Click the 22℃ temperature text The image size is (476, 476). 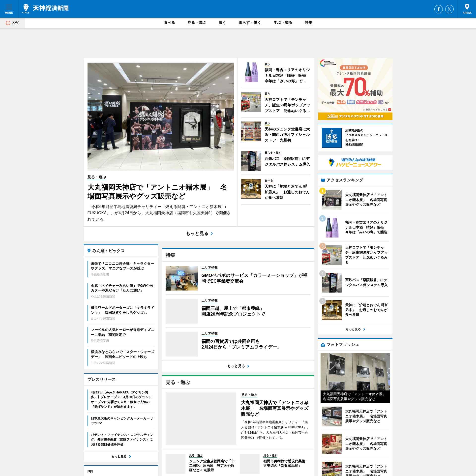pos(16,23)
